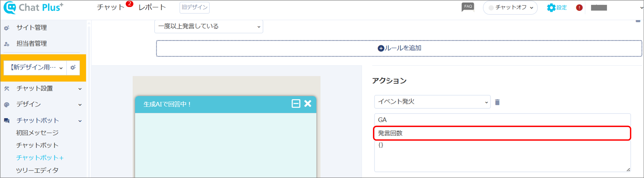Image resolution: width=644 pixels, height=178 pixels.
Task: Open the レポート tab
Action: coord(152,7)
